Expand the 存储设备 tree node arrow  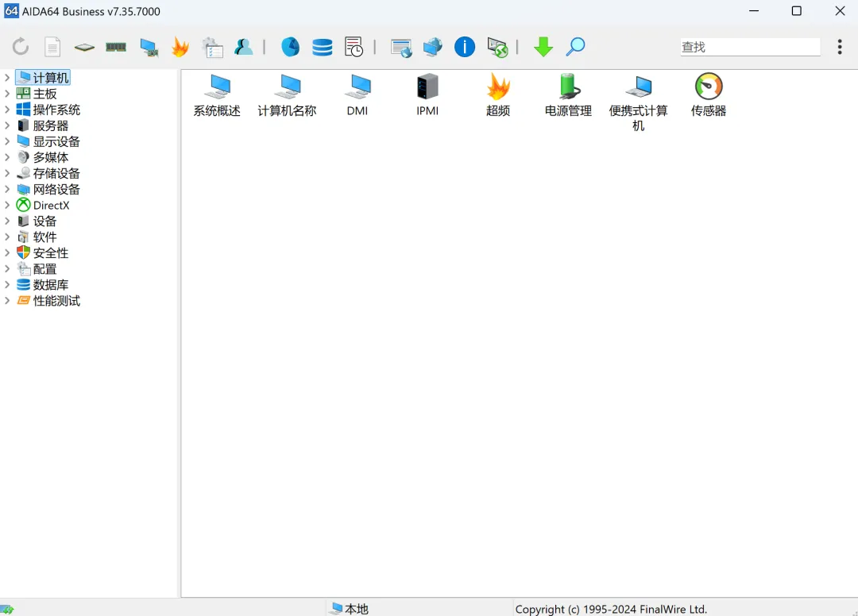click(x=7, y=173)
